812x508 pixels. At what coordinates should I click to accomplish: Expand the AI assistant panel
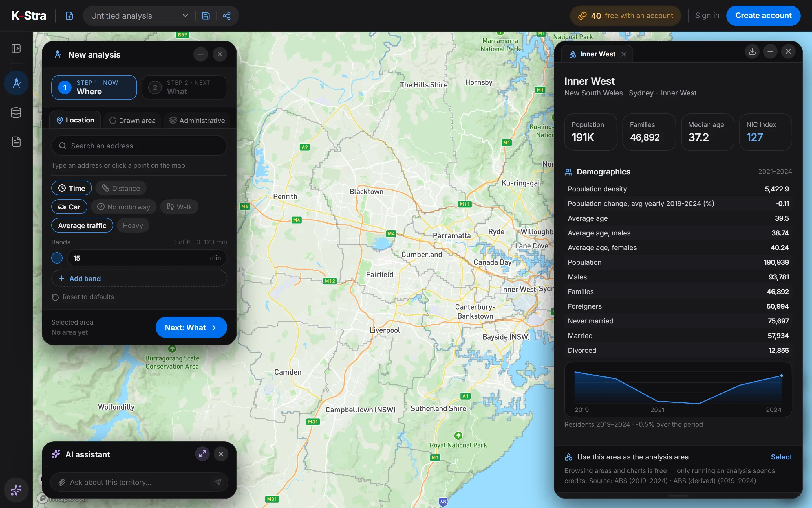[202, 454]
